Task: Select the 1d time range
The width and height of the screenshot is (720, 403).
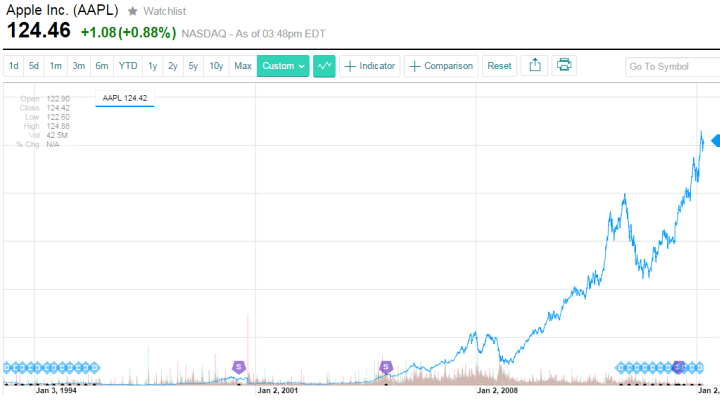Action: coord(13,66)
